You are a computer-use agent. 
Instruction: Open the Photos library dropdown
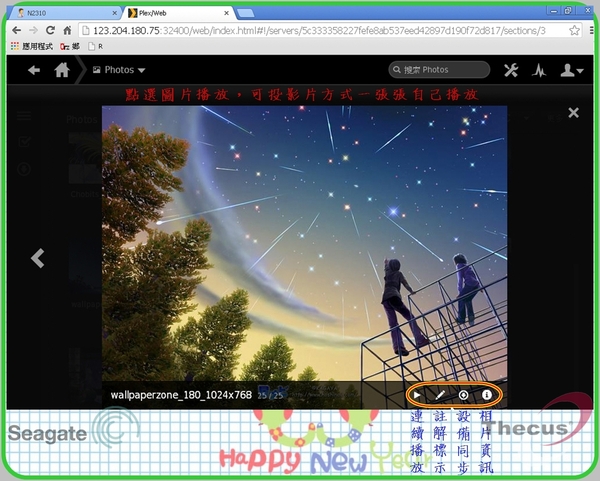click(119, 70)
